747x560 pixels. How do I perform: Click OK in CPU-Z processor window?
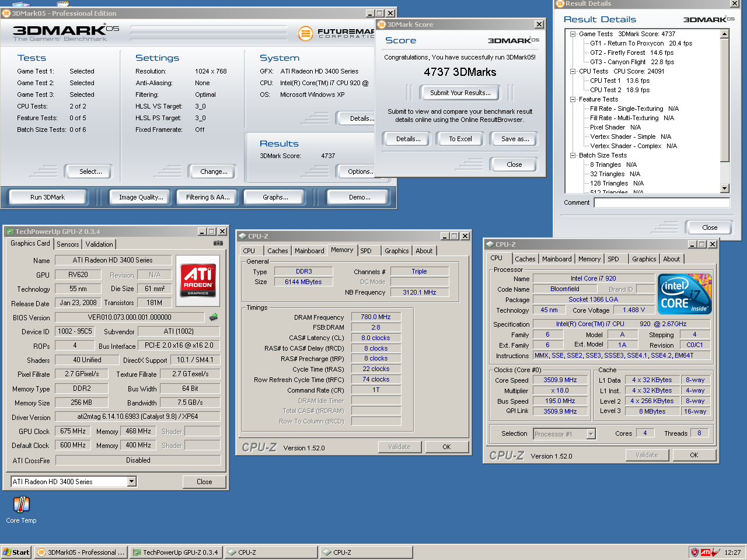[x=694, y=455]
